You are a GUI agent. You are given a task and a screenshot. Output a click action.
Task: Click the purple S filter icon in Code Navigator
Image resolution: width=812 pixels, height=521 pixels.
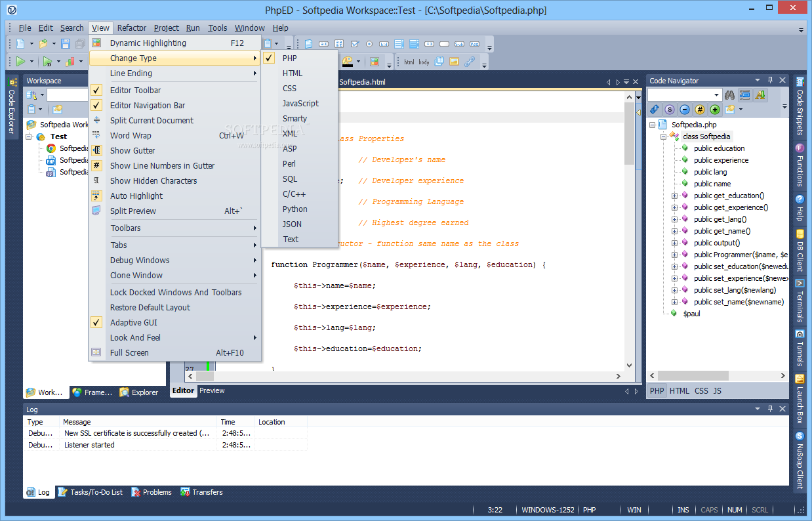(x=669, y=110)
